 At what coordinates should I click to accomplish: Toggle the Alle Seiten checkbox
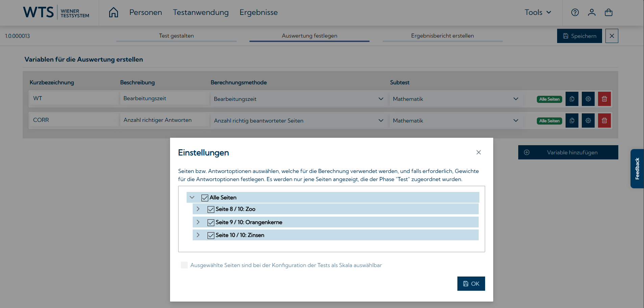pyautogui.click(x=205, y=198)
